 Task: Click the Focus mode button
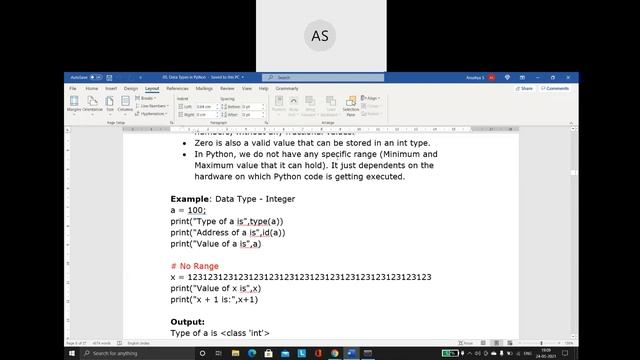(x=466, y=343)
